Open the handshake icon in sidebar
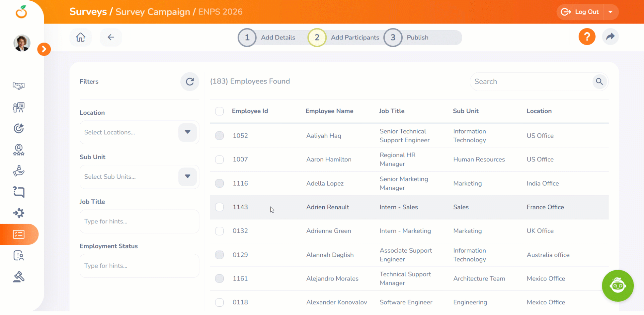The height and width of the screenshot is (315, 644). (19, 86)
